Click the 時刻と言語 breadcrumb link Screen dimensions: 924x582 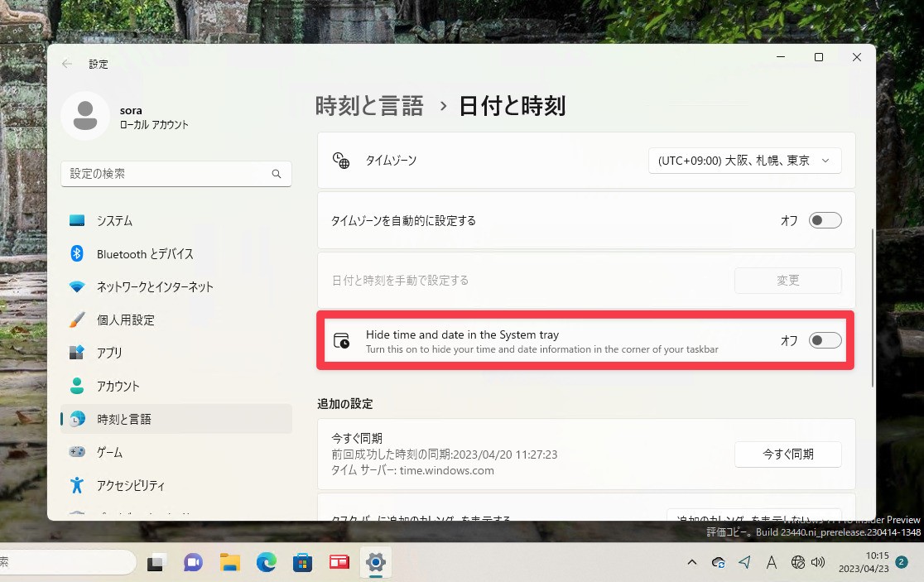pyautogui.click(x=368, y=106)
